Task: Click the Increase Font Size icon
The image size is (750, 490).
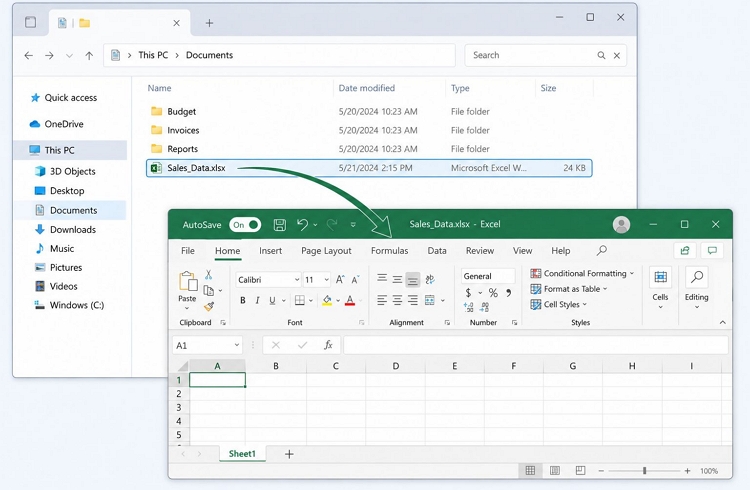Action: click(x=340, y=279)
